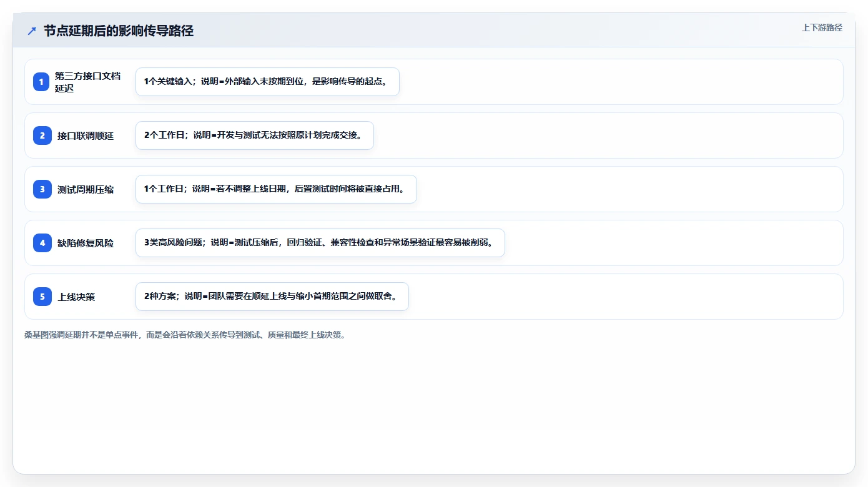Open the 2个工作日 description box
The height and width of the screenshot is (487, 868).
tap(255, 135)
